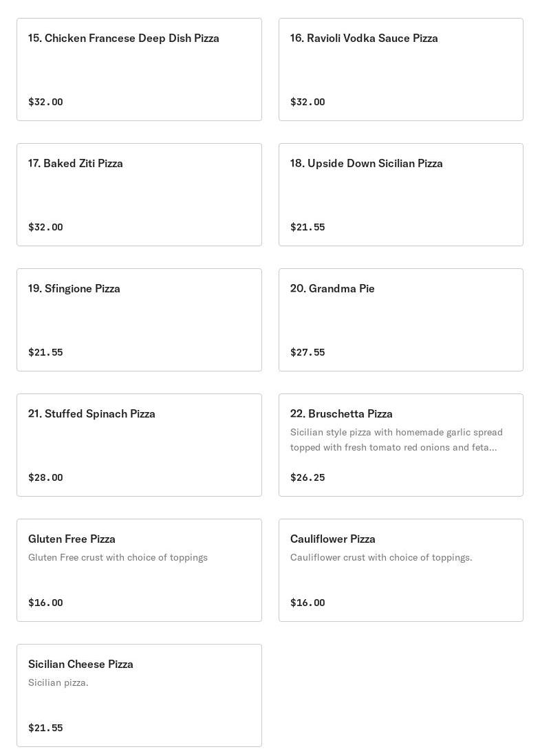Image resolution: width=540 pixels, height=756 pixels.
Task: Select the Sicilian Cheese Pizza title
Action: coord(80,664)
